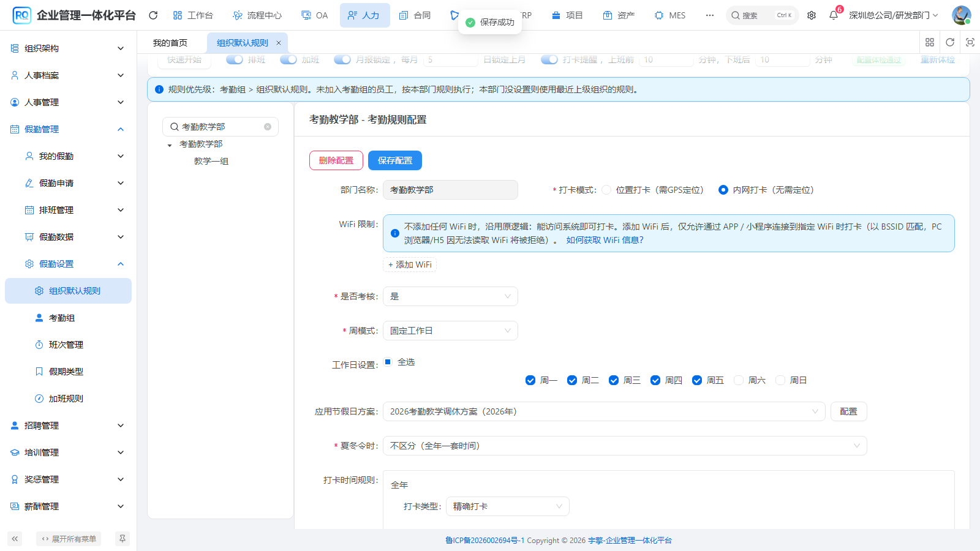This screenshot has height=551, width=980.
Task: Open the more menu ellipsis in top bar
Action: point(710,15)
